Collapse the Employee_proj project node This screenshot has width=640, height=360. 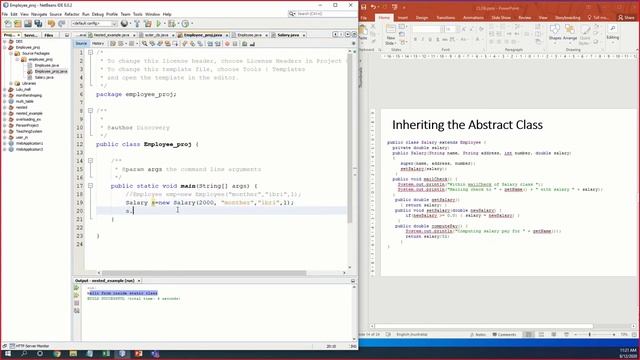5,47
